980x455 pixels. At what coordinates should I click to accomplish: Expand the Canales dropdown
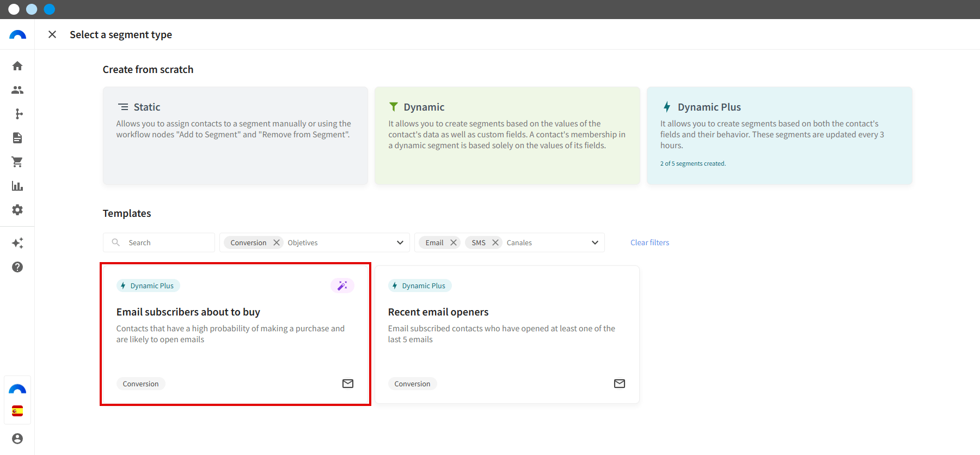pyautogui.click(x=595, y=242)
